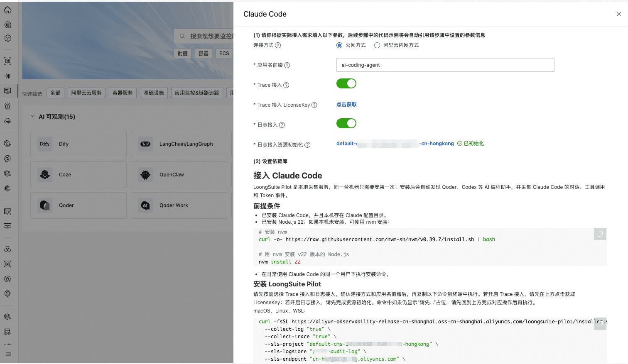Click the macOS、Linux、WSL label
The height and width of the screenshot is (364, 628).
(x=280, y=311)
